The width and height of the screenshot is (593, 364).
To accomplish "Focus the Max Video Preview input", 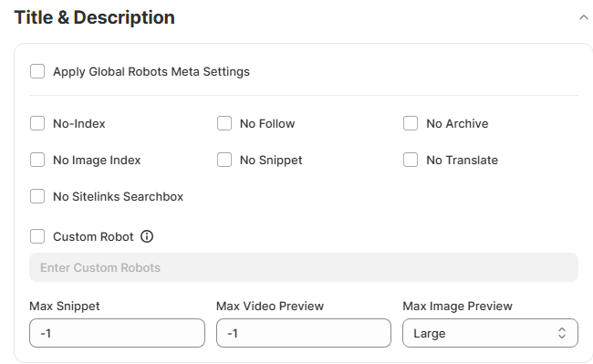I will pos(304,333).
